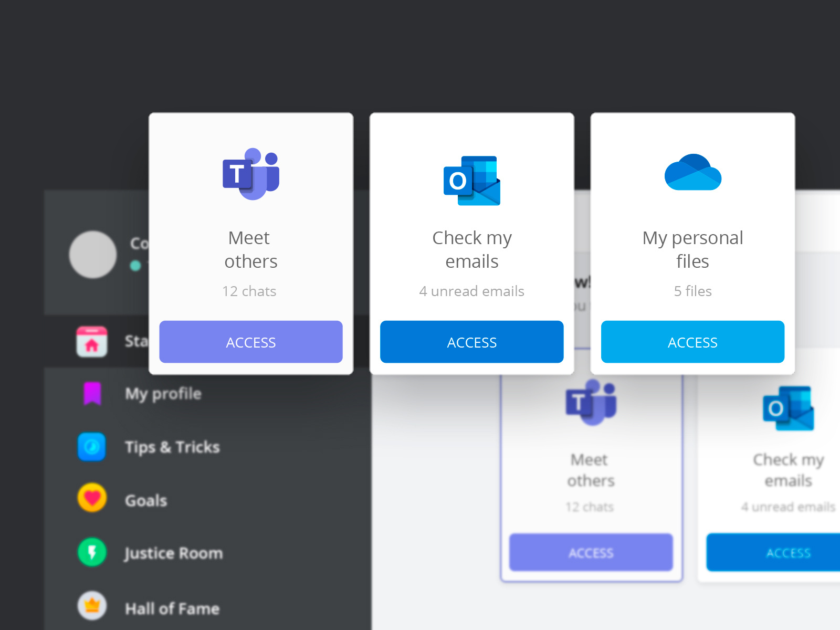Click blurred '4 unread emails' text in background card
The height and width of the screenshot is (630, 840).
789,507
